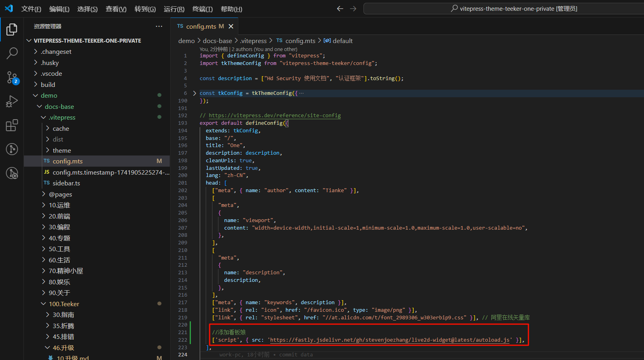Open the Explorer view in activity bar

pyautogui.click(x=12, y=30)
